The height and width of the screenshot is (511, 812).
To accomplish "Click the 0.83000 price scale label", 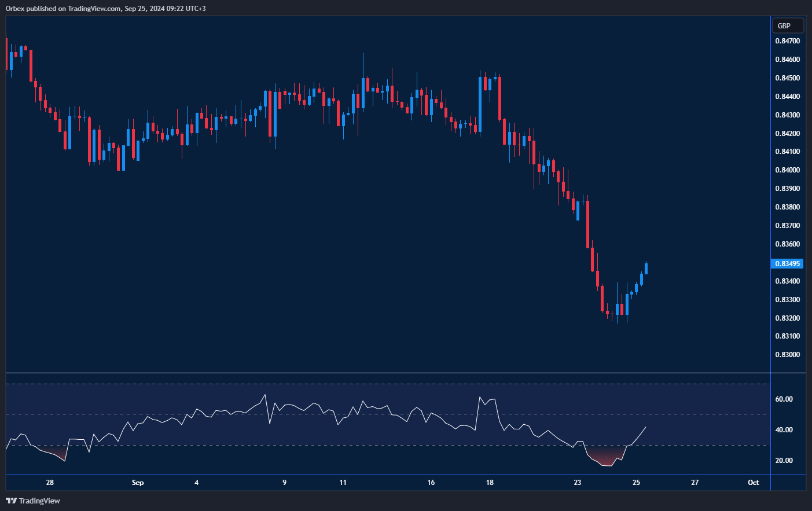I will [x=787, y=355].
